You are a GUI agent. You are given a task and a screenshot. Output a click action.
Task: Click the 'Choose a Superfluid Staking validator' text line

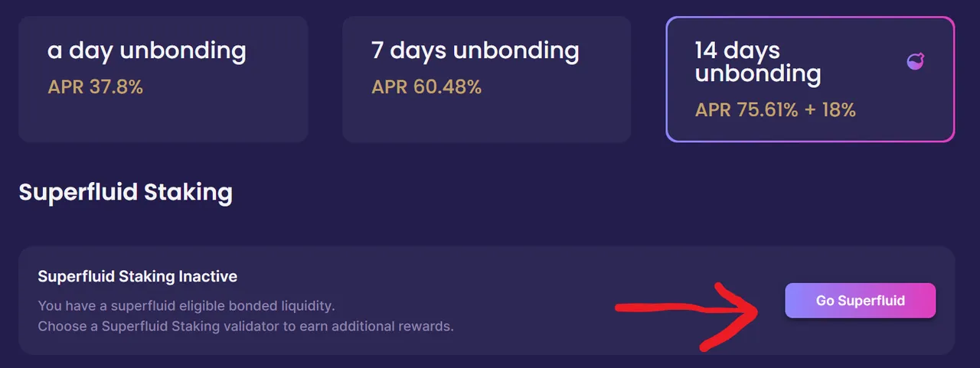pos(246,327)
